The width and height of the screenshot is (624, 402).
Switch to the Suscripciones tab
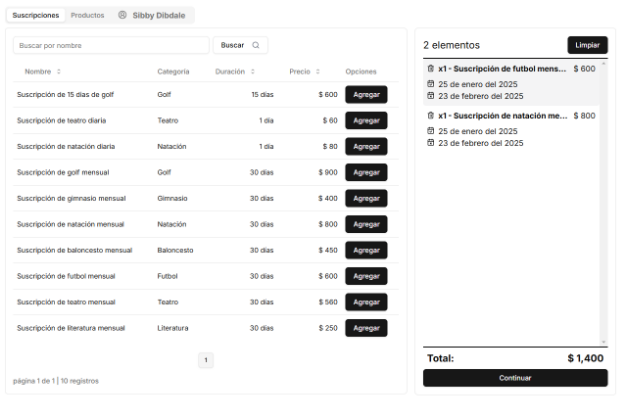(35, 15)
